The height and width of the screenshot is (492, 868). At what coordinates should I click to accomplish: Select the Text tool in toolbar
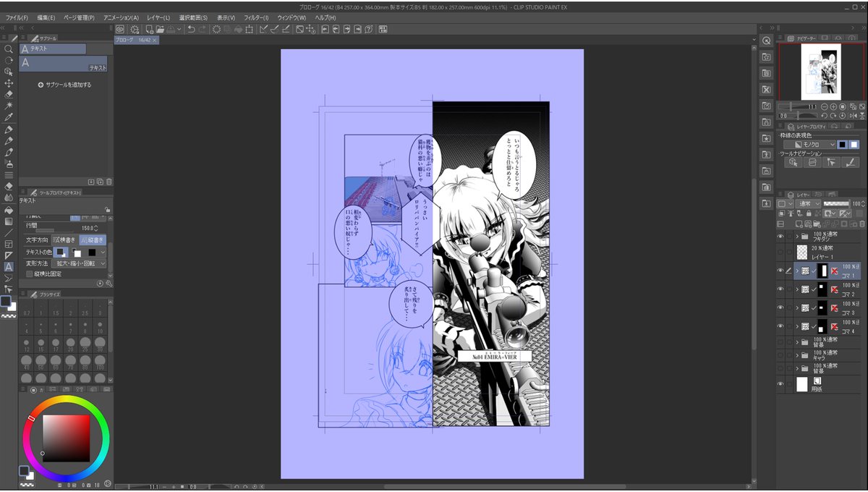9,267
